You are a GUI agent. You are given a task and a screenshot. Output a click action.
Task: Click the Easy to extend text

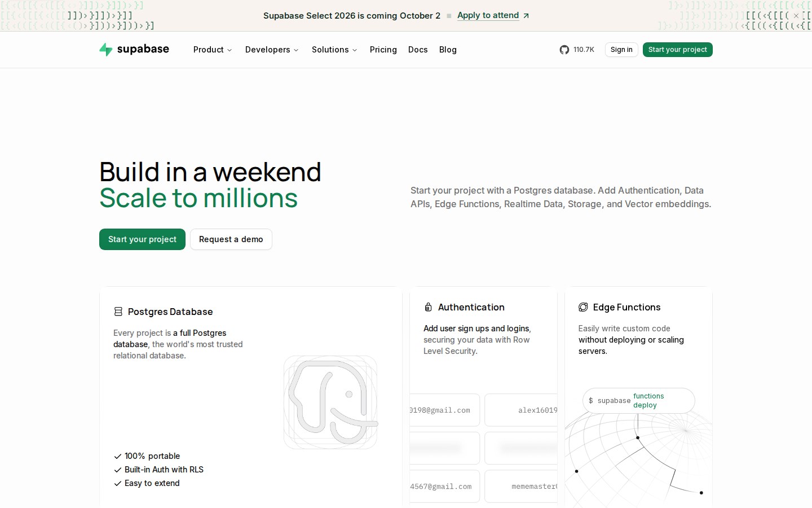tap(152, 483)
